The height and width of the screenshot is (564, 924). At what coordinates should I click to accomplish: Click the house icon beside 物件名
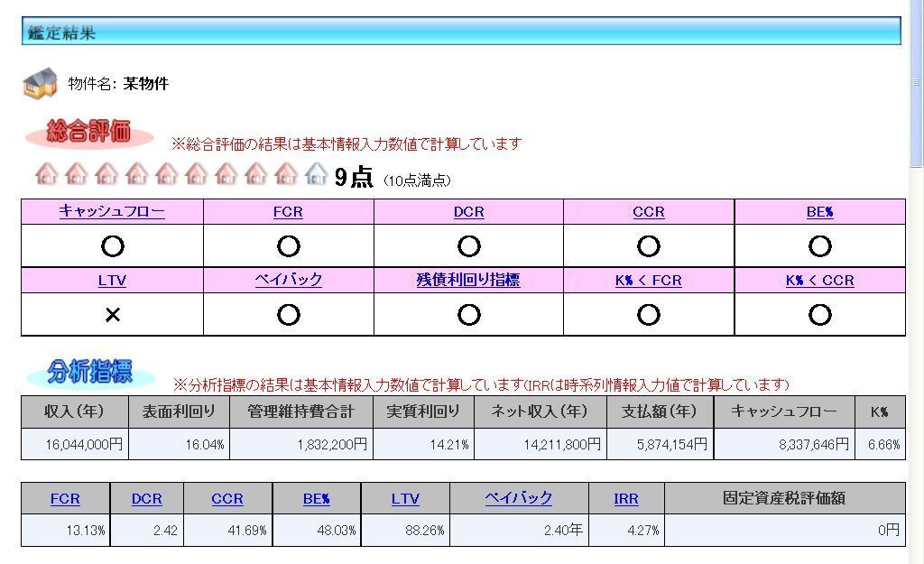point(40,83)
